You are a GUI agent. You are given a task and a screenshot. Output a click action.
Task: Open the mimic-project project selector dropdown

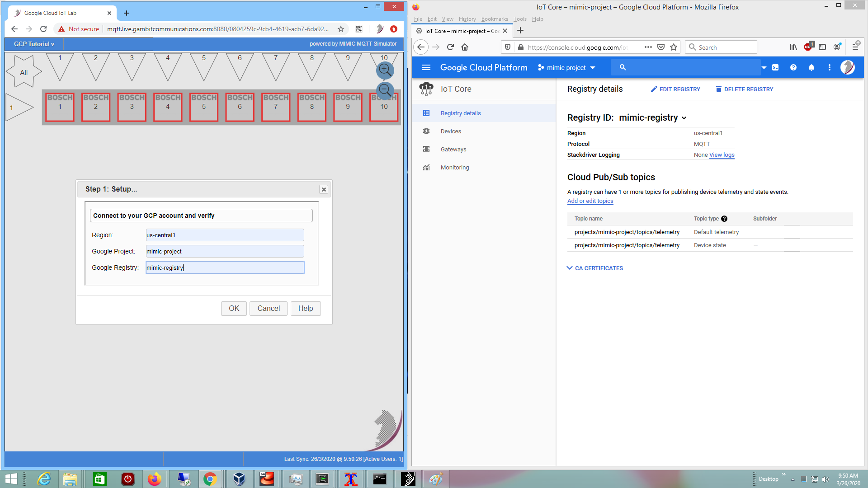click(566, 67)
